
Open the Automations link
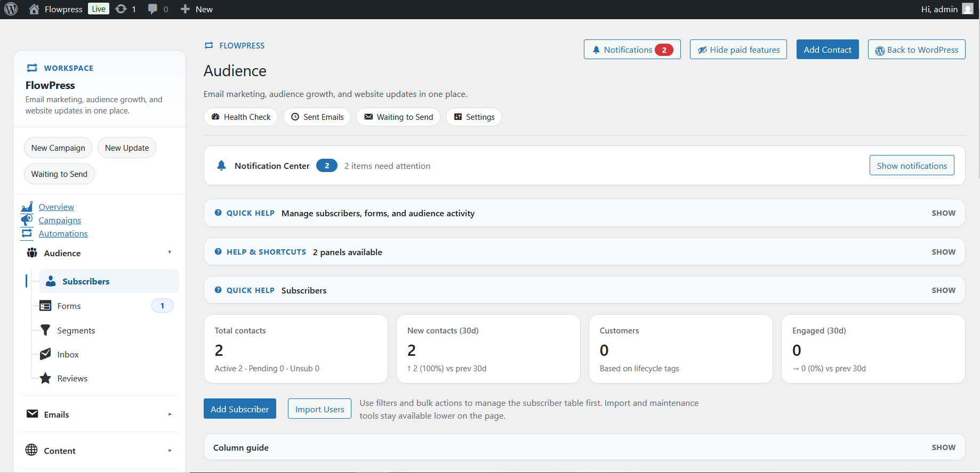pos(63,233)
